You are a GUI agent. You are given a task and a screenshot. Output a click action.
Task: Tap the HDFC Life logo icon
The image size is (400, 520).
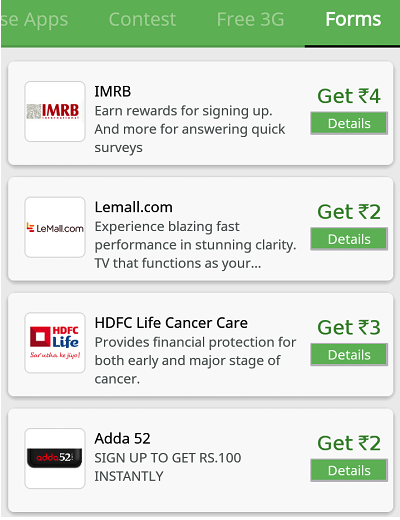tap(55, 343)
